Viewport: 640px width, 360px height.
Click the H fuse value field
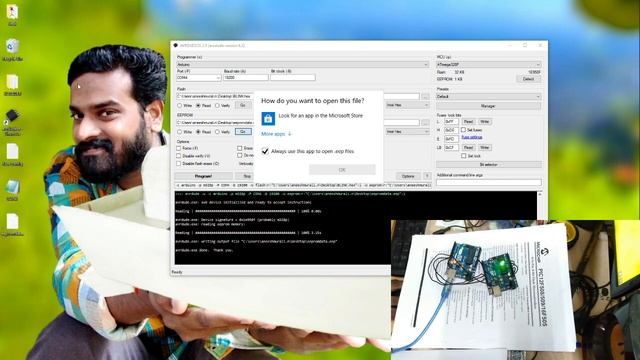click(451, 130)
